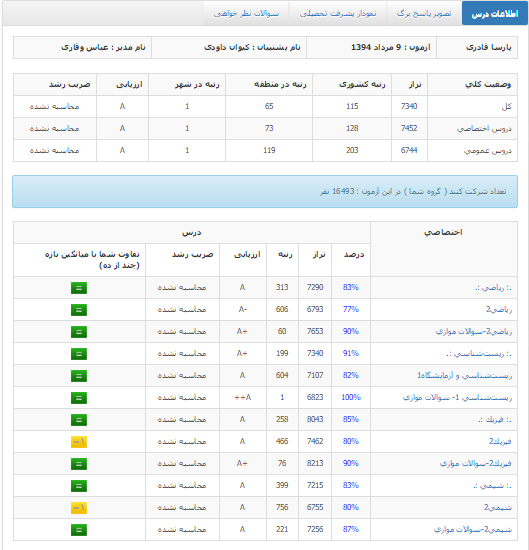Open the شیمی2-سوالات موازی link

pos(473,530)
